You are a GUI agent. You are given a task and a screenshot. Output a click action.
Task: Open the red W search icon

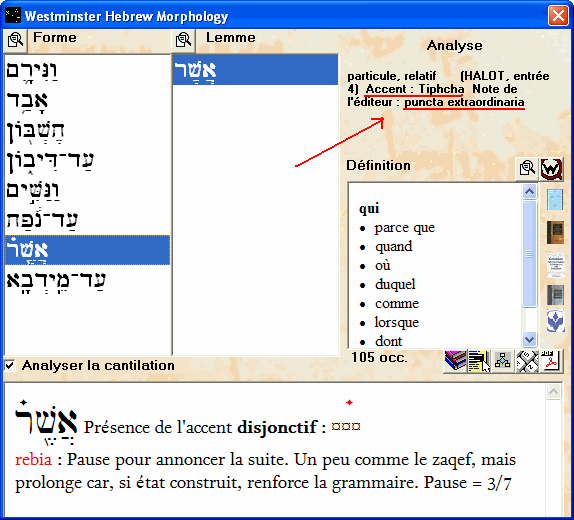click(552, 169)
